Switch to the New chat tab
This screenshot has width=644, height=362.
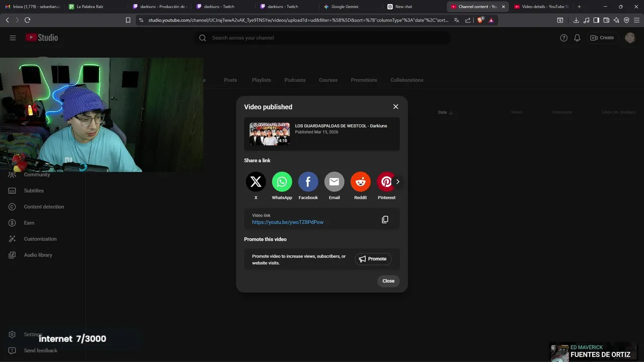click(414, 7)
